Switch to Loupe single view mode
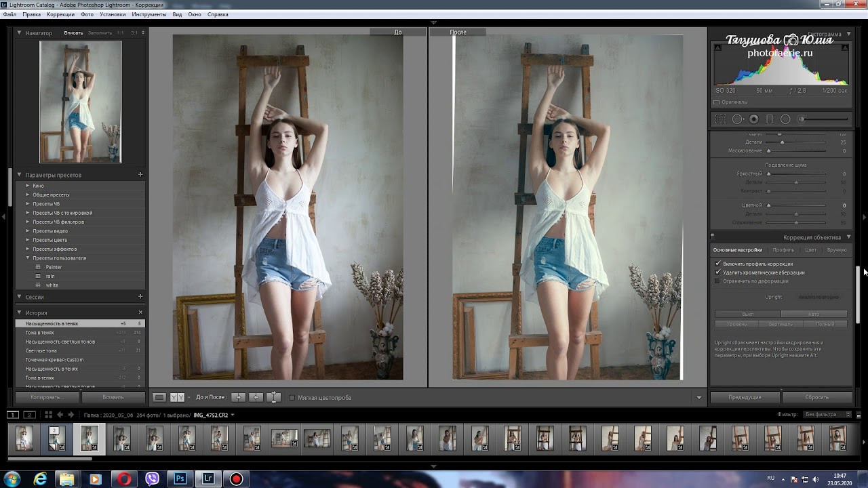 (159, 398)
